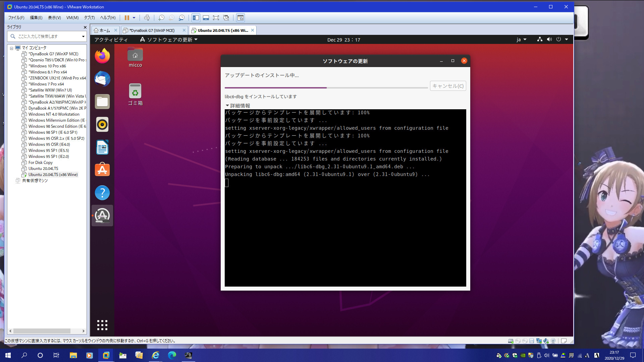Image resolution: width=644 pixels, height=362 pixels.
Task: Open Ubuntu Software from the dock
Action: (x=102, y=170)
